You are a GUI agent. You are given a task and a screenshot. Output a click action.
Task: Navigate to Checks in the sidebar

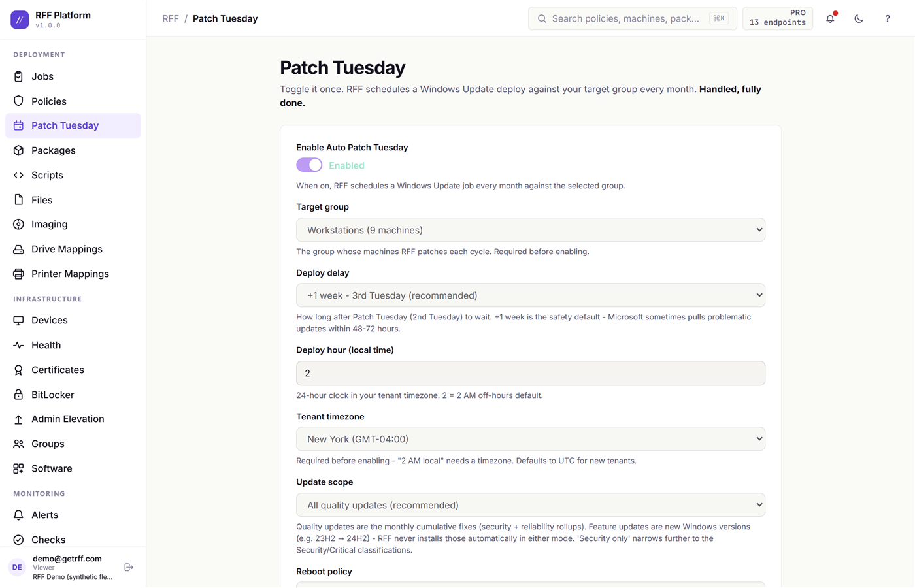73,540
